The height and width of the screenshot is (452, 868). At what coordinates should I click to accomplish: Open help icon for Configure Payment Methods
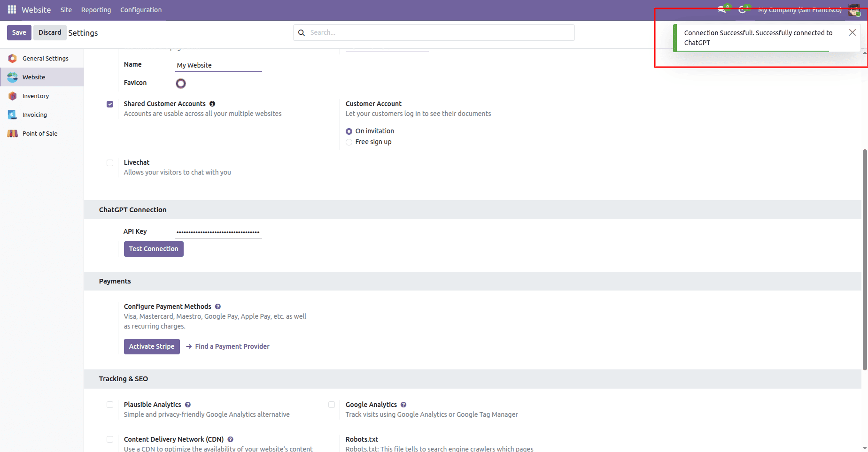pyautogui.click(x=218, y=306)
